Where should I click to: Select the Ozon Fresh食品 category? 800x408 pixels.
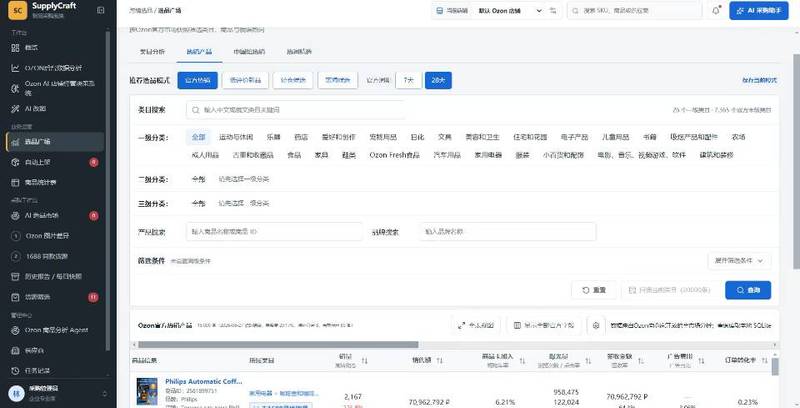click(394, 155)
